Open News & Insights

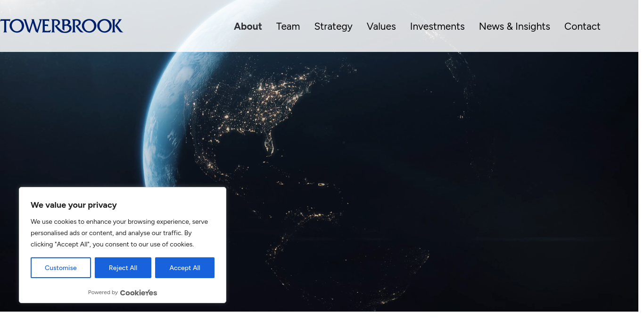[x=514, y=26]
